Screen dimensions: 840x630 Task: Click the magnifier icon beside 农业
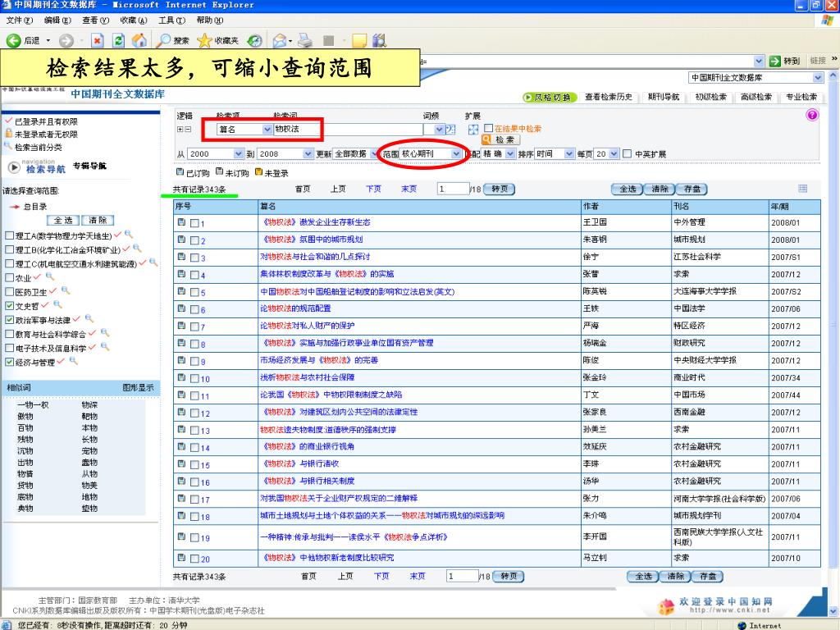click(50, 276)
